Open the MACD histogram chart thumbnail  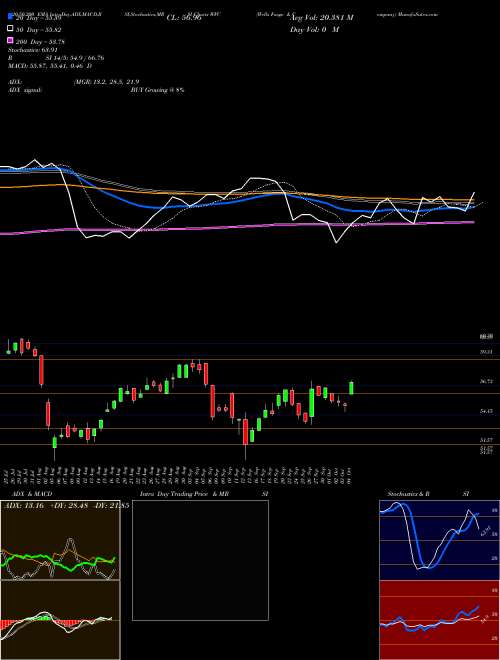pos(60,620)
